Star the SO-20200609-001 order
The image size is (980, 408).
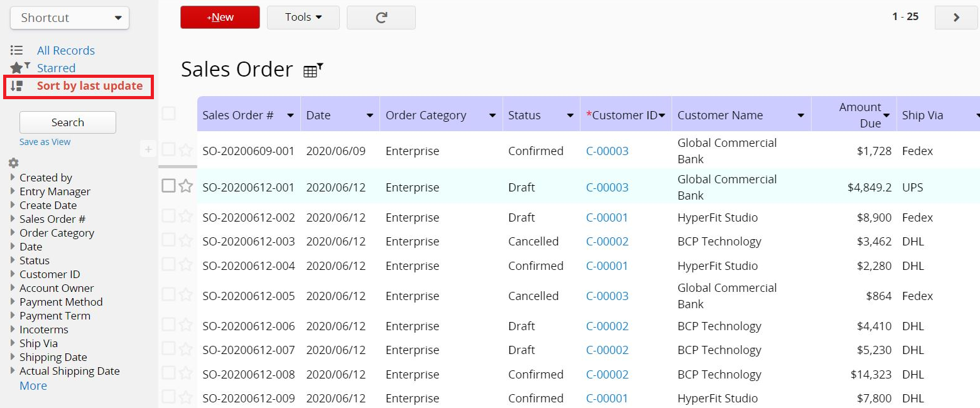pos(185,150)
